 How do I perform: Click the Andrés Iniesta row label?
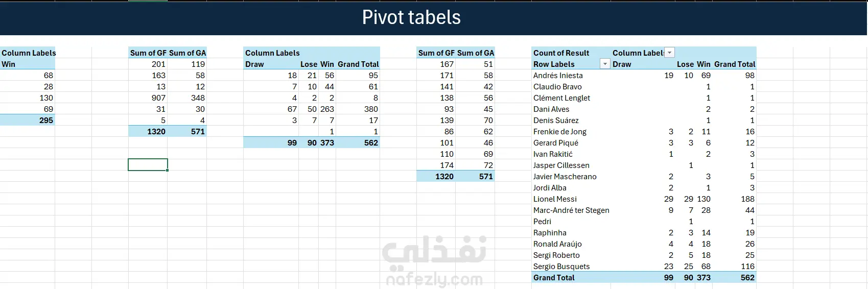558,76
